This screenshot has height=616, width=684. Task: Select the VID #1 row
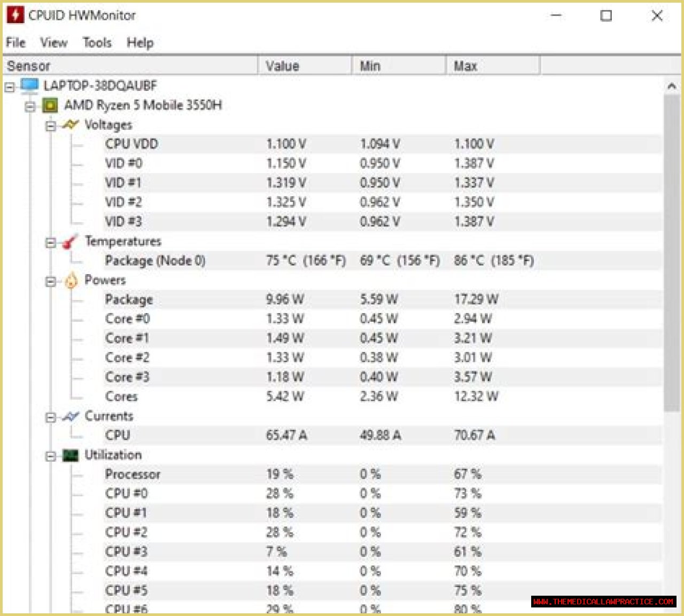(x=383, y=183)
